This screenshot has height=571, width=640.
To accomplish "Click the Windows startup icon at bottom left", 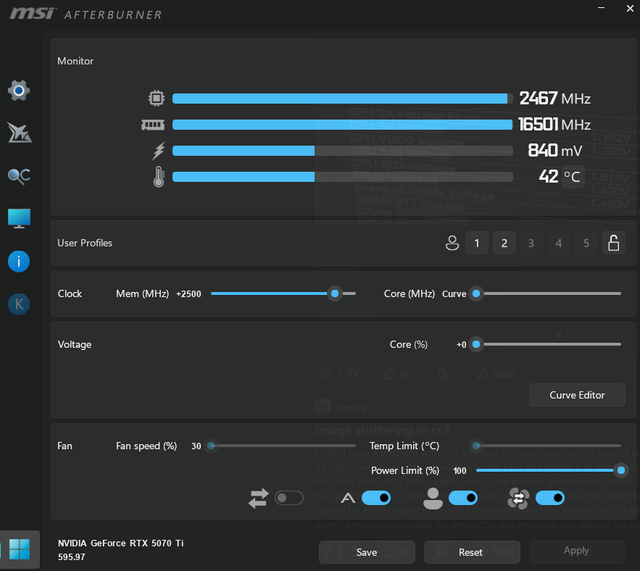I will [x=20, y=550].
